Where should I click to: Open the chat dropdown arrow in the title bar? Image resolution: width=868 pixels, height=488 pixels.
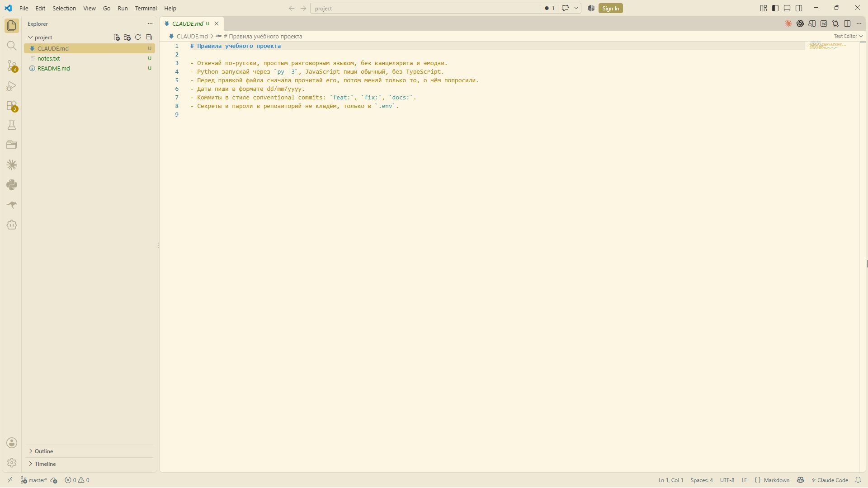[576, 8]
